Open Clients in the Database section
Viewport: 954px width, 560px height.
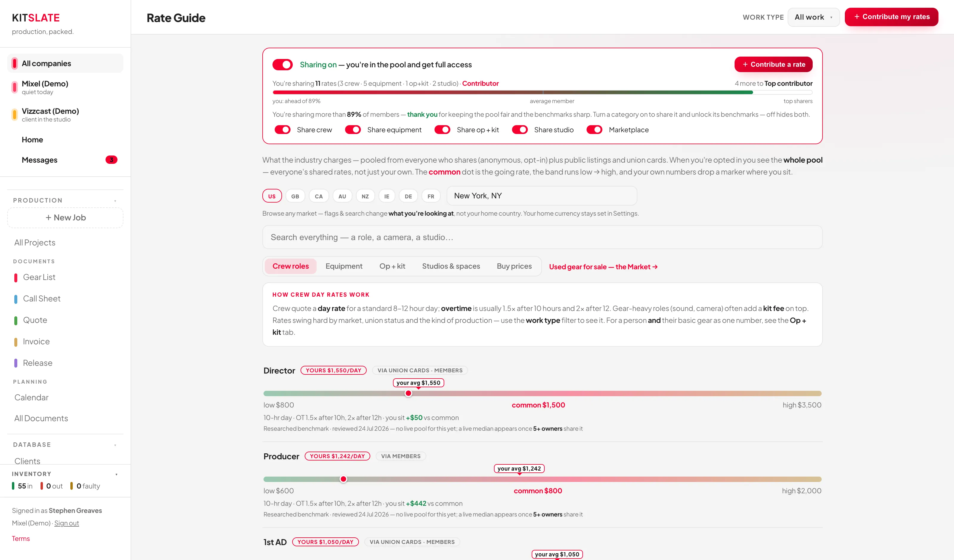[x=27, y=461]
